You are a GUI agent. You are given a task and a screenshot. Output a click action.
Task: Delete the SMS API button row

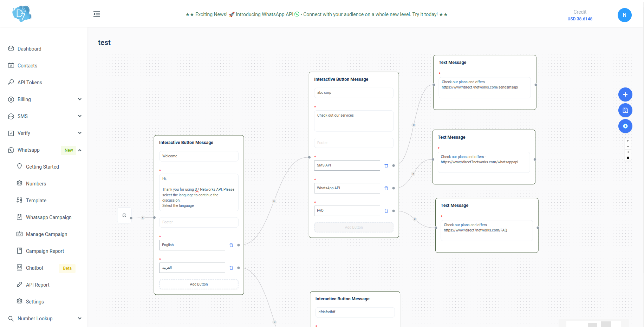coord(386,165)
